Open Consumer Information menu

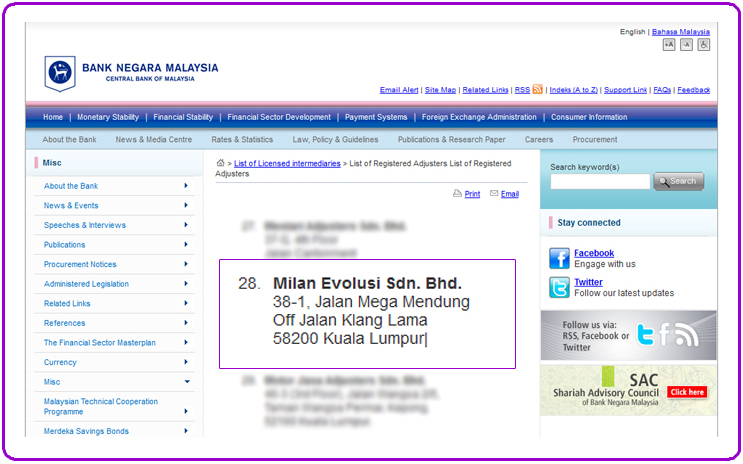tap(589, 117)
